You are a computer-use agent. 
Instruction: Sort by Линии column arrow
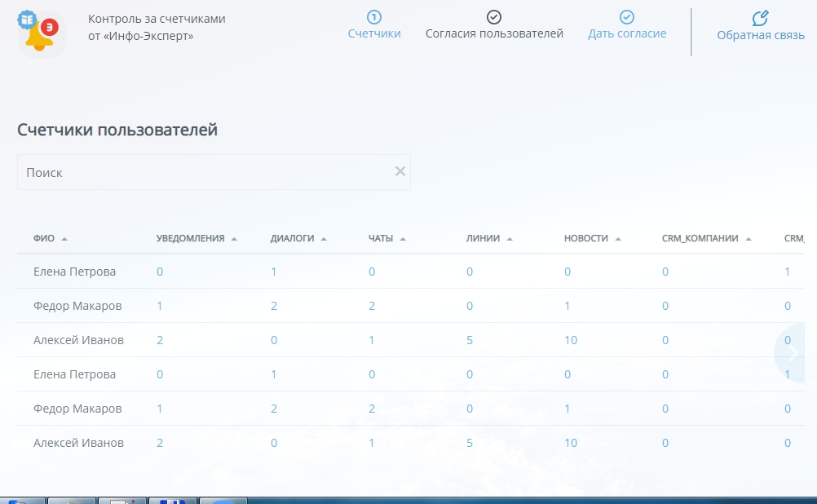click(510, 239)
